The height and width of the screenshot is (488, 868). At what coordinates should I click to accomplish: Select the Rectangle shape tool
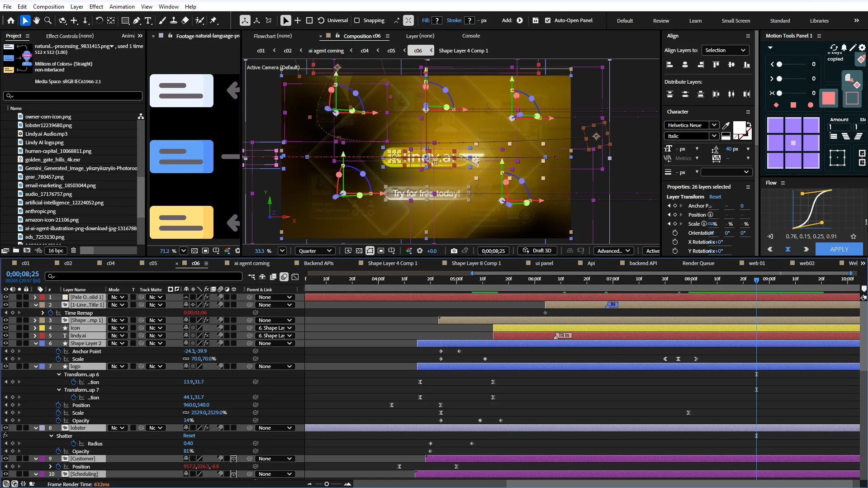point(125,20)
